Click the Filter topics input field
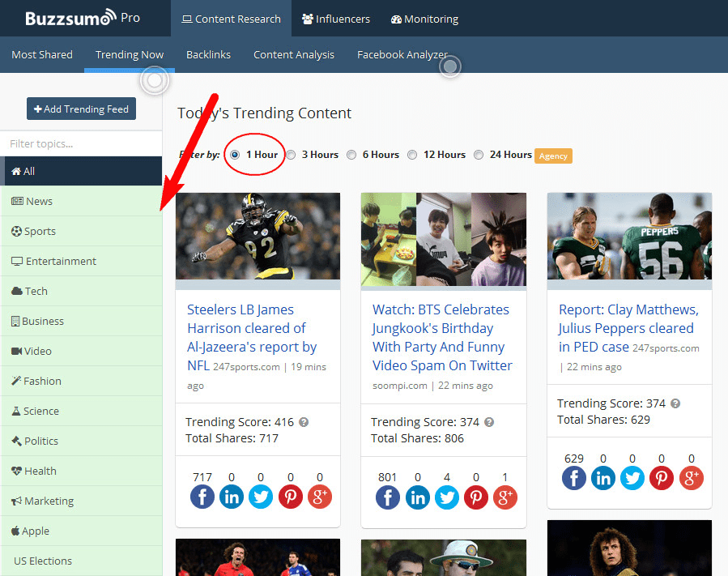This screenshot has height=576, width=728. (x=81, y=144)
